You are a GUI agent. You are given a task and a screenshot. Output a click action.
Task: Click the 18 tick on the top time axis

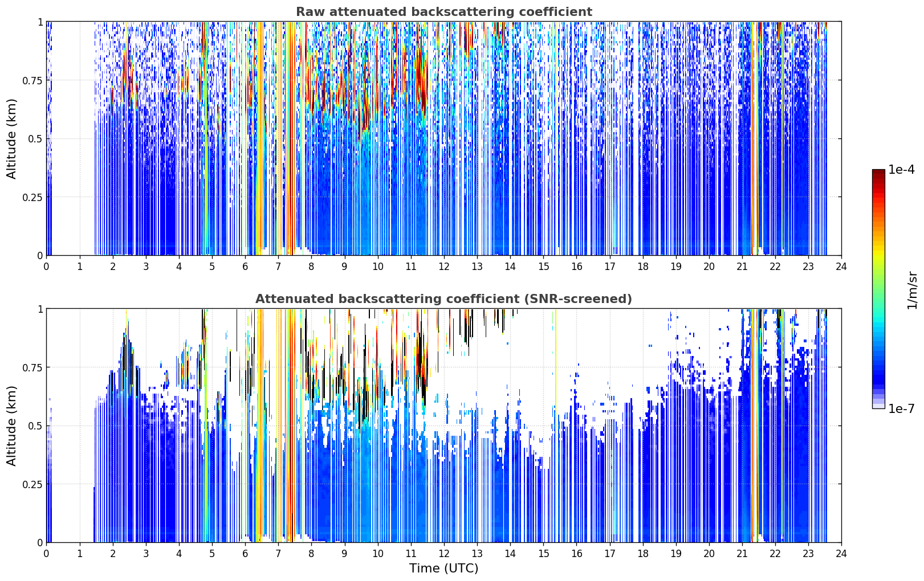point(642,267)
